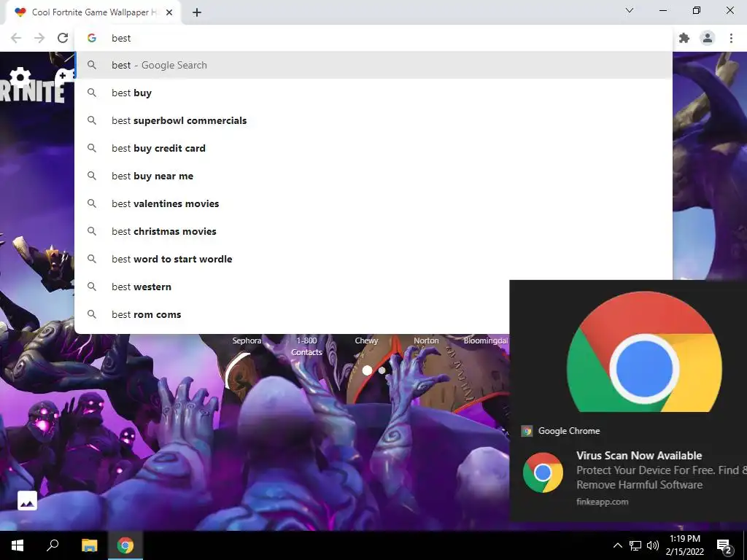
Task: Expand the tab search chevron
Action: point(630,10)
